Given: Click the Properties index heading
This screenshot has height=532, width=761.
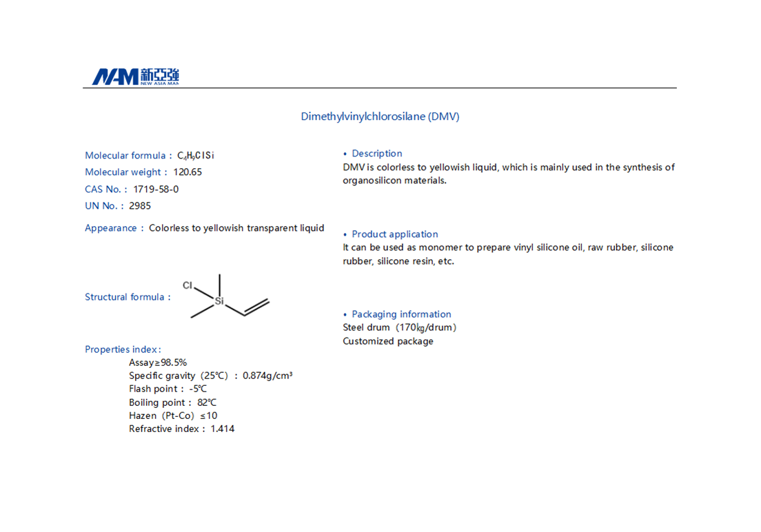Looking at the screenshot, I should [123, 349].
